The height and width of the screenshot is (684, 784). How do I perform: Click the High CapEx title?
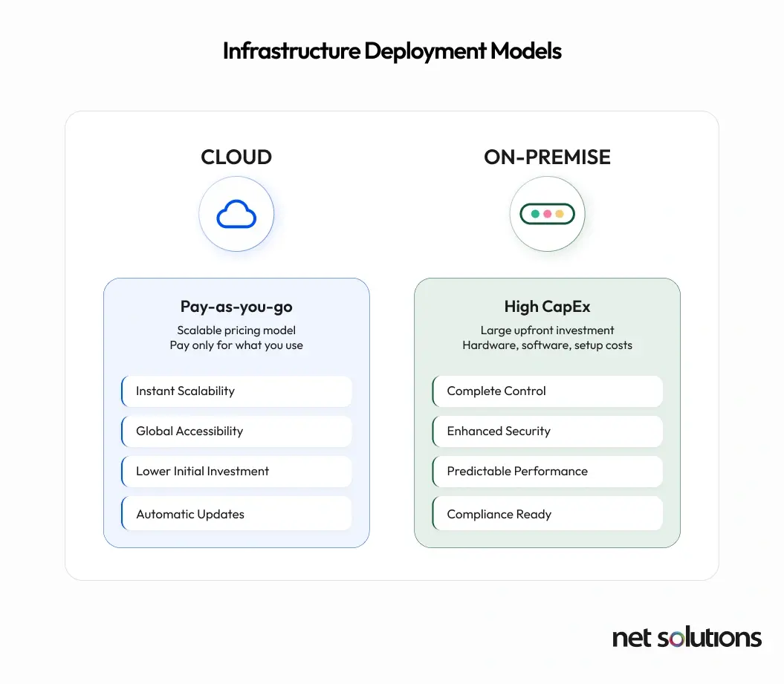[547, 306]
